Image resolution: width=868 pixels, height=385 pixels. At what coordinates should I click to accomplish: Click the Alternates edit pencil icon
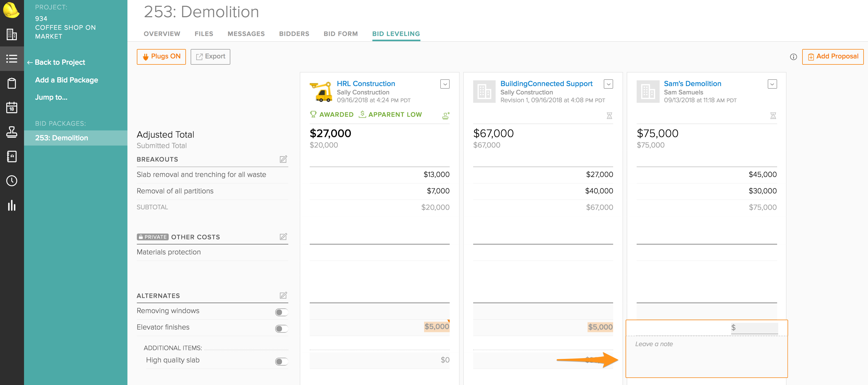tap(283, 296)
